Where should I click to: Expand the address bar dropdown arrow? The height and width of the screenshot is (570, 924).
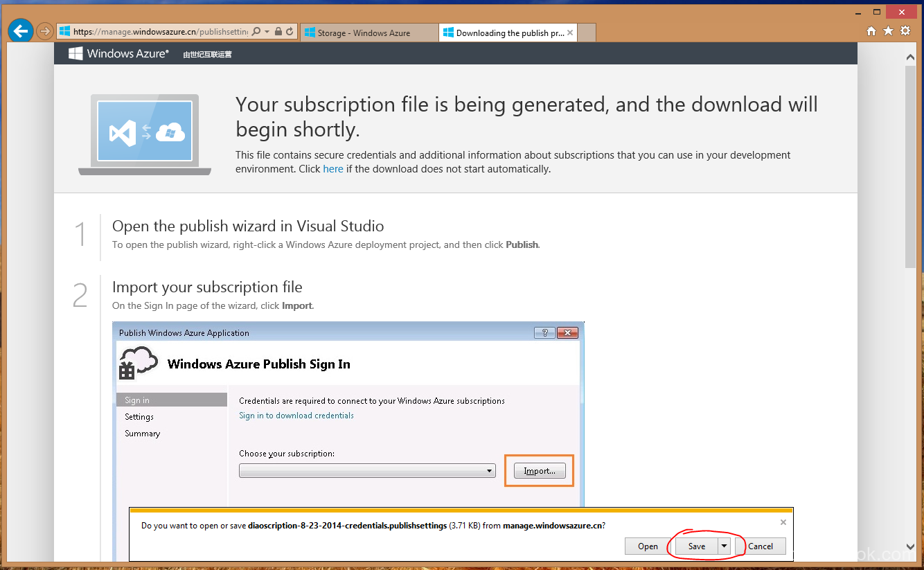(x=267, y=32)
